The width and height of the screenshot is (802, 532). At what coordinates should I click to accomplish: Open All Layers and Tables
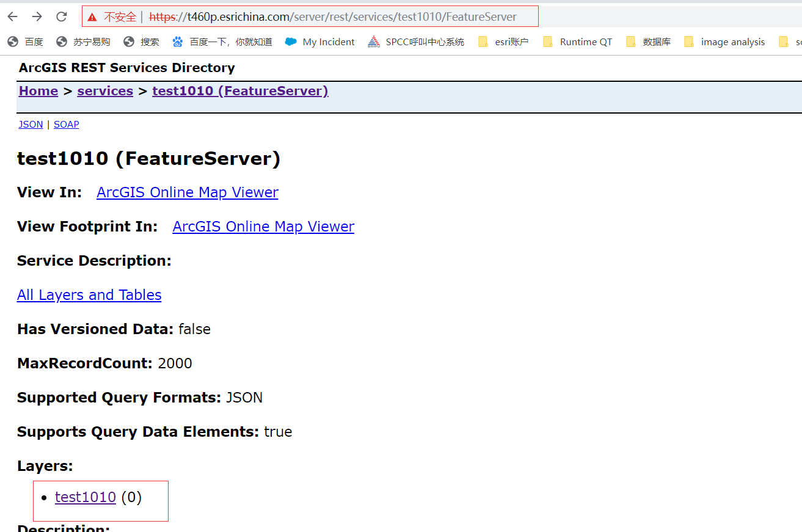(89, 294)
